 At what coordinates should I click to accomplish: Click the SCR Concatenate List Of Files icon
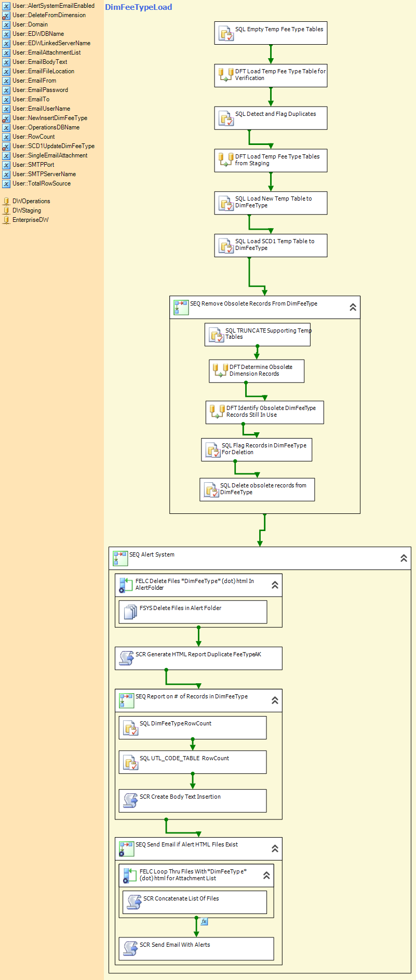(x=135, y=903)
